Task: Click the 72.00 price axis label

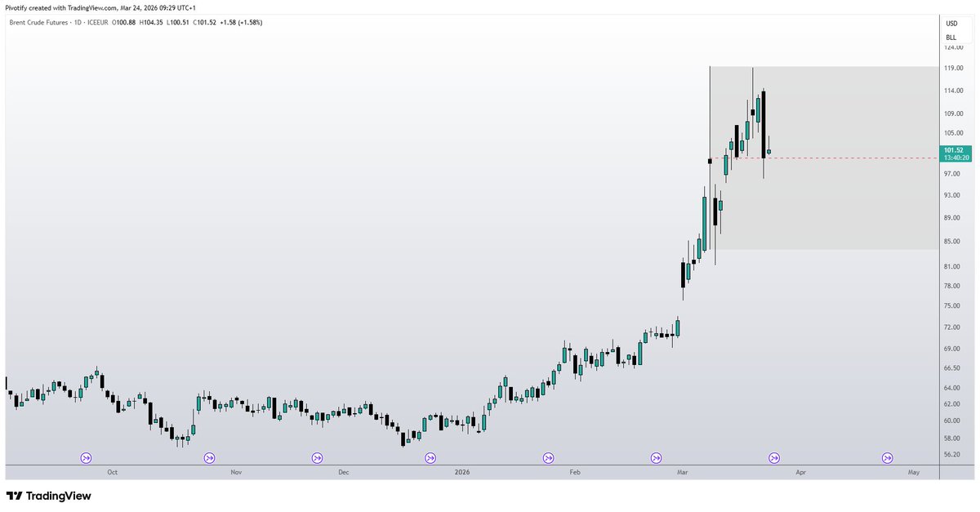Action: click(x=952, y=327)
